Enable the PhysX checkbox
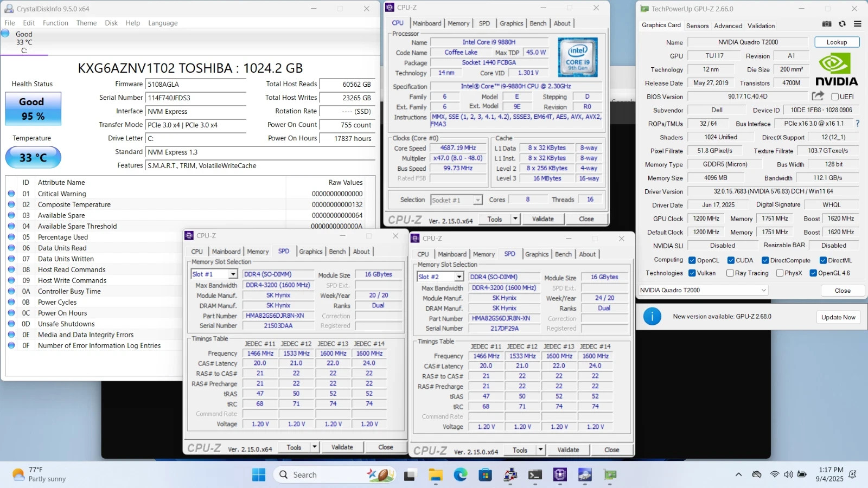Viewport: 868px width, 488px height. click(780, 273)
